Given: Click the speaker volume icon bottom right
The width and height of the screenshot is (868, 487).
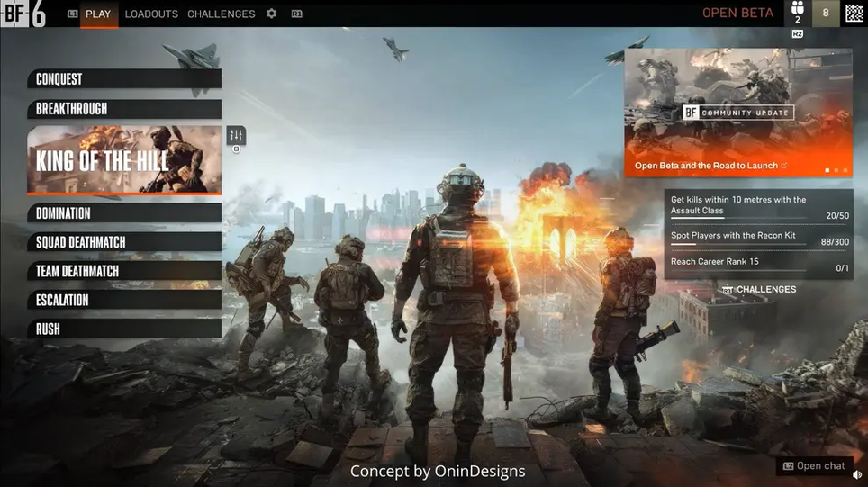Looking at the screenshot, I should click(x=857, y=474).
